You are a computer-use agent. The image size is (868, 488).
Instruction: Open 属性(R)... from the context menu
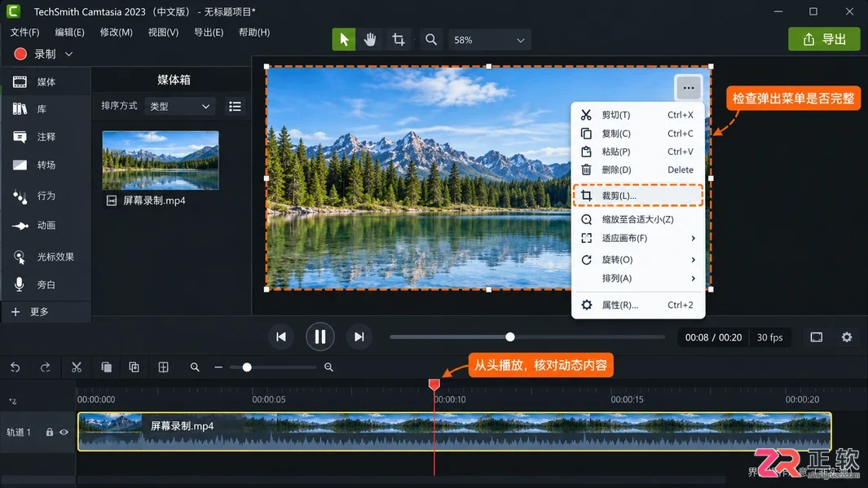tap(637, 305)
